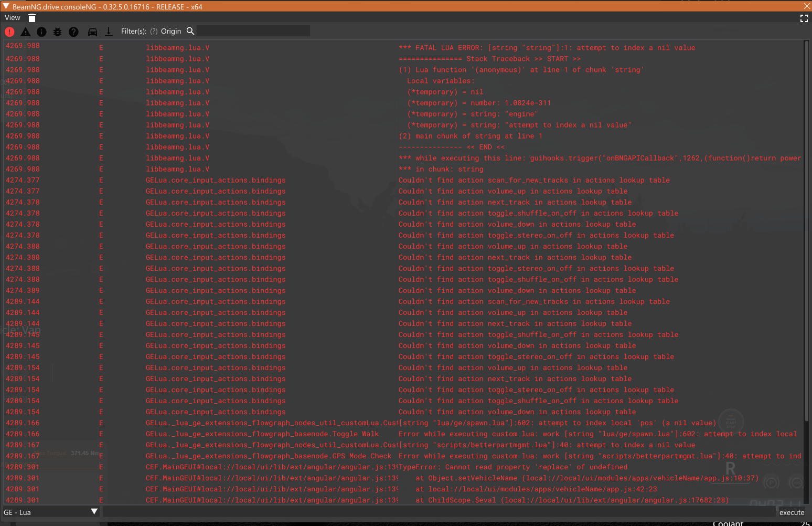Click the execute button
The height and width of the screenshot is (526, 812).
coord(792,512)
